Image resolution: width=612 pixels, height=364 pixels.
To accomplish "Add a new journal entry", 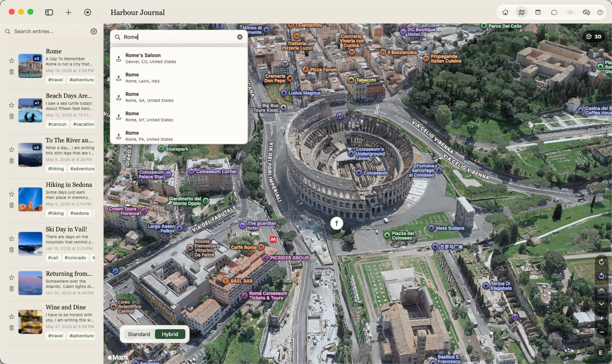I will click(68, 12).
